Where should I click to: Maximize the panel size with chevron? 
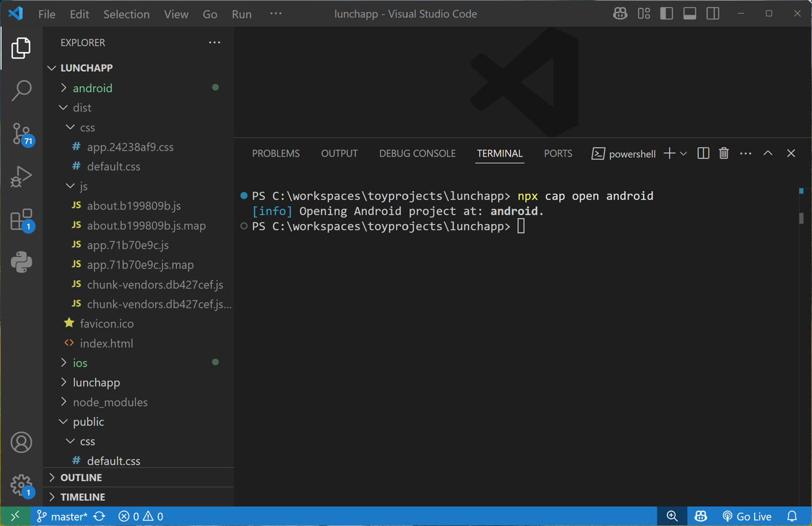pos(768,154)
